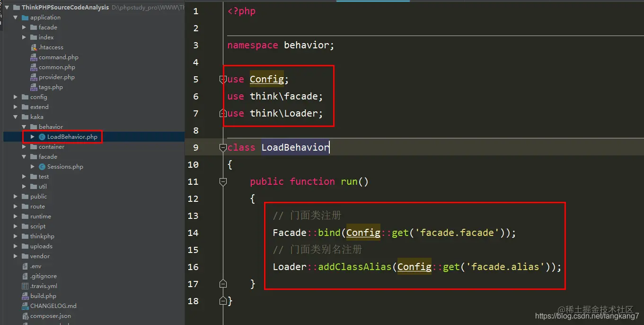Click 'bind' method call on line 14
The width and height of the screenshot is (644, 325).
click(329, 233)
